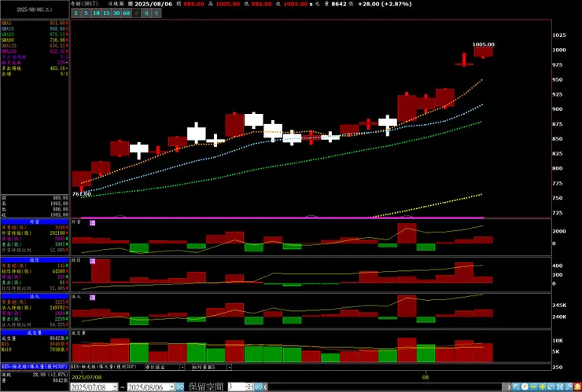Click the SMA60 legend row

point(35,40)
